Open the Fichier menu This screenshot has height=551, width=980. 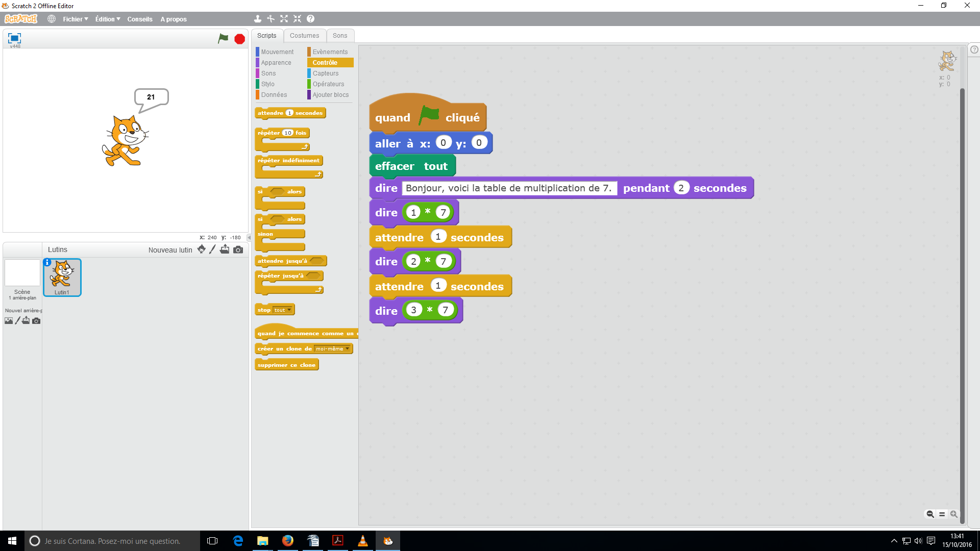(x=75, y=19)
